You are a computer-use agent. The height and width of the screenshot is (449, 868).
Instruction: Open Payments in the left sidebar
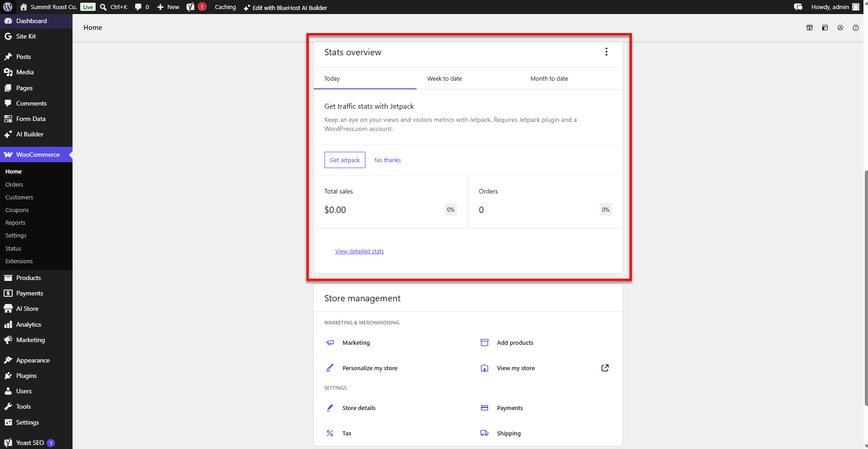point(36,293)
